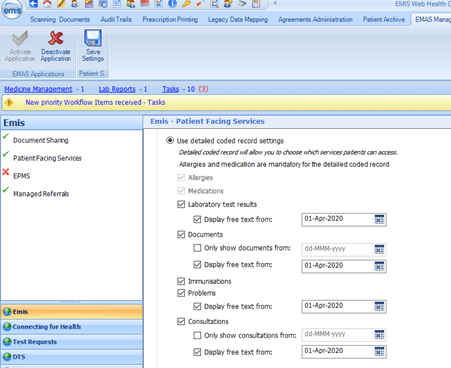This screenshot has height=368, width=451.
Task: Toggle Display free text under Documents
Action: (x=197, y=264)
